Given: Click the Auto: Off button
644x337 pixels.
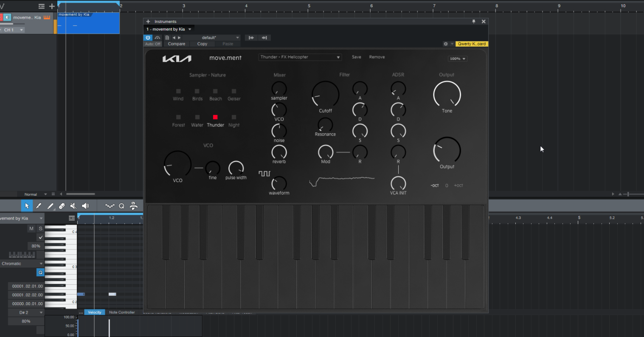Looking at the screenshot, I should click(x=153, y=44).
